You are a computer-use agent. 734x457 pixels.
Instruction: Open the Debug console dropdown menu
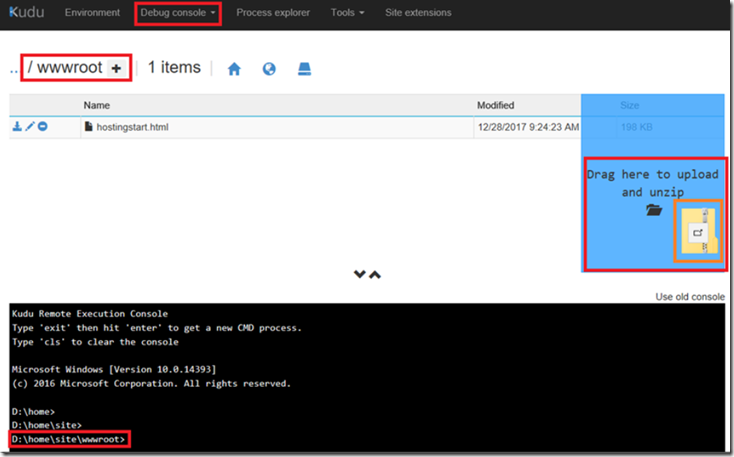tap(178, 13)
